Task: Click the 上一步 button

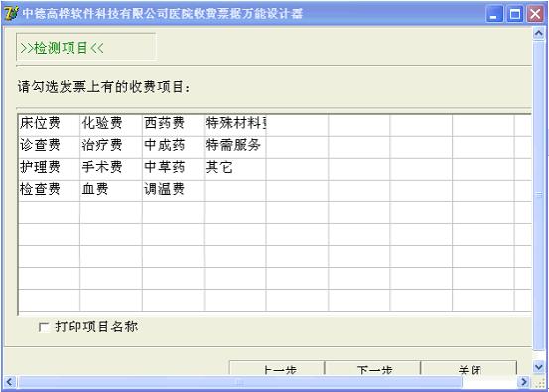Action: 277,368
